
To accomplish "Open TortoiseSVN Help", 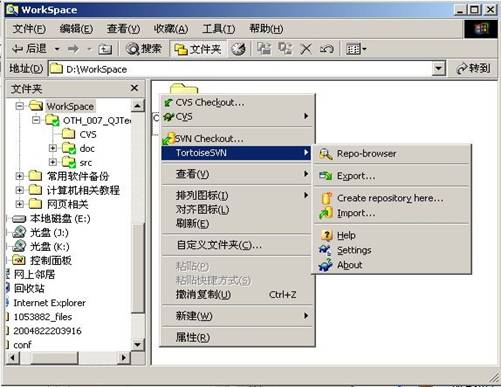I will point(392,235).
